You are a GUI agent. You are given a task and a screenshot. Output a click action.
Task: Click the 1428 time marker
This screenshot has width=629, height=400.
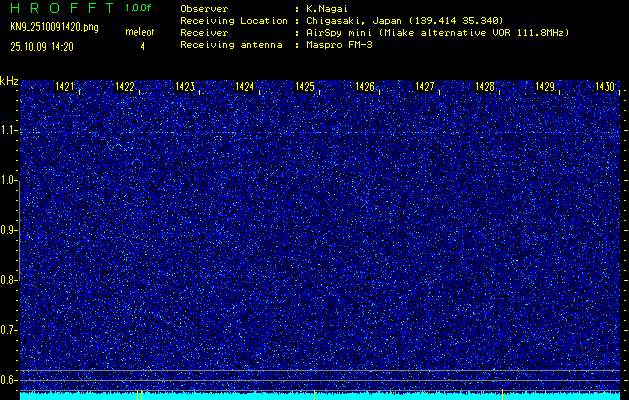485,88
